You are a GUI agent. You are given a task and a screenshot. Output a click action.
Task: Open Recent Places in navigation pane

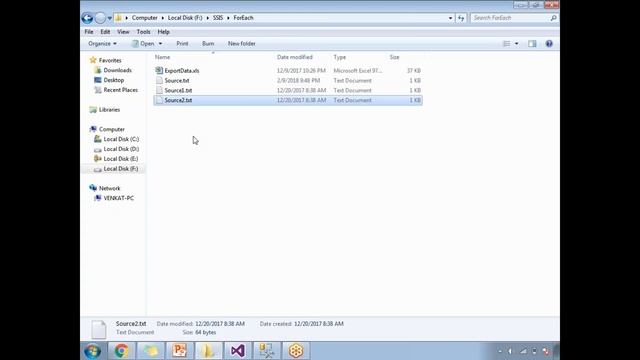point(120,90)
